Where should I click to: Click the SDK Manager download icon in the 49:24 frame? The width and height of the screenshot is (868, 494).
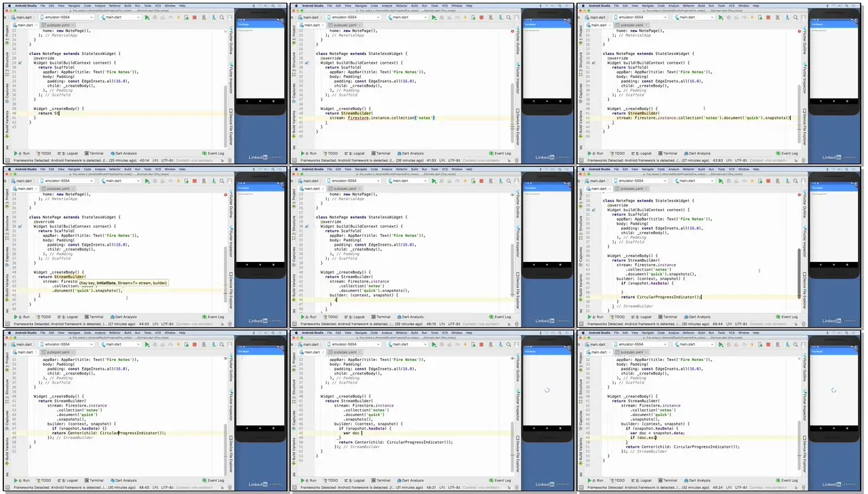(787, 344)
